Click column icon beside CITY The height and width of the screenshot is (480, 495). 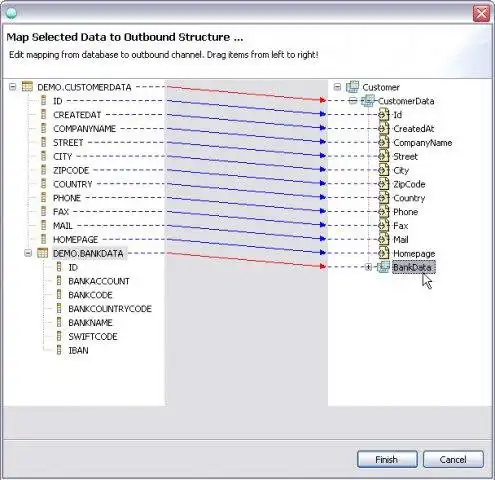(x=43, y=156)
